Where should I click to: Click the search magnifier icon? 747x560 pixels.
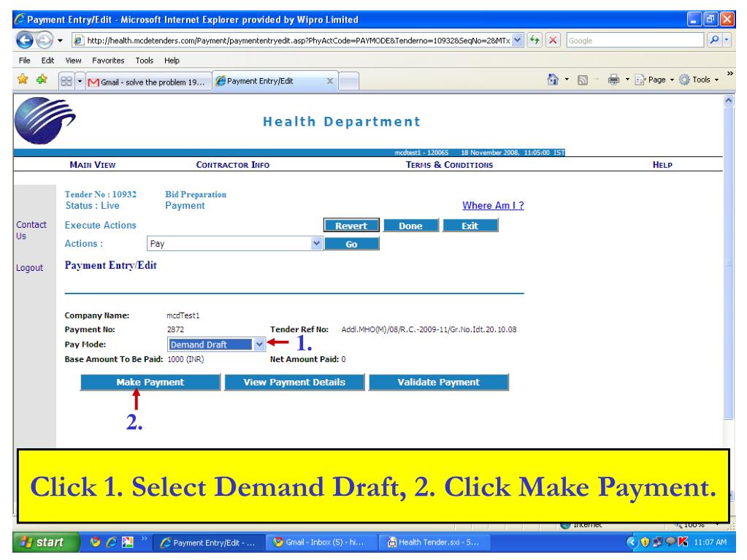click(x=713, y=40)
